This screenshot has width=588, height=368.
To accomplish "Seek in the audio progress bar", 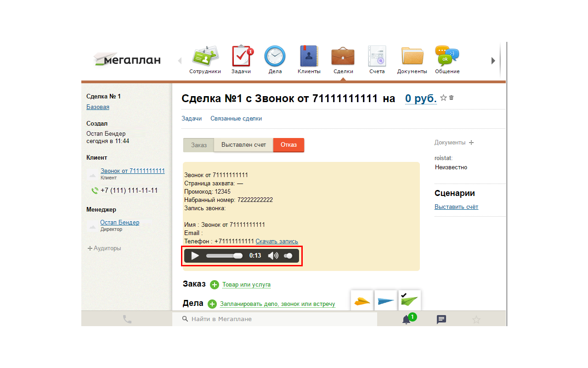I will 224,256.
